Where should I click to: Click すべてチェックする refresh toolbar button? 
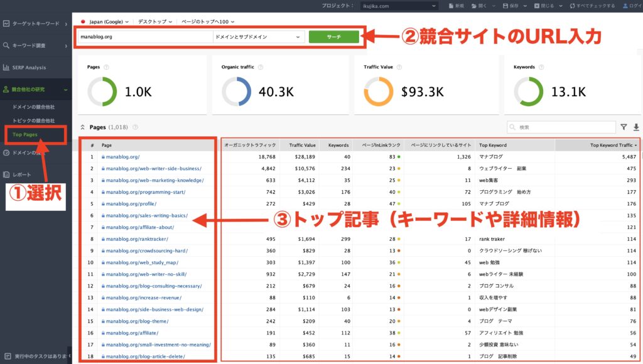(x=592, y=6)
